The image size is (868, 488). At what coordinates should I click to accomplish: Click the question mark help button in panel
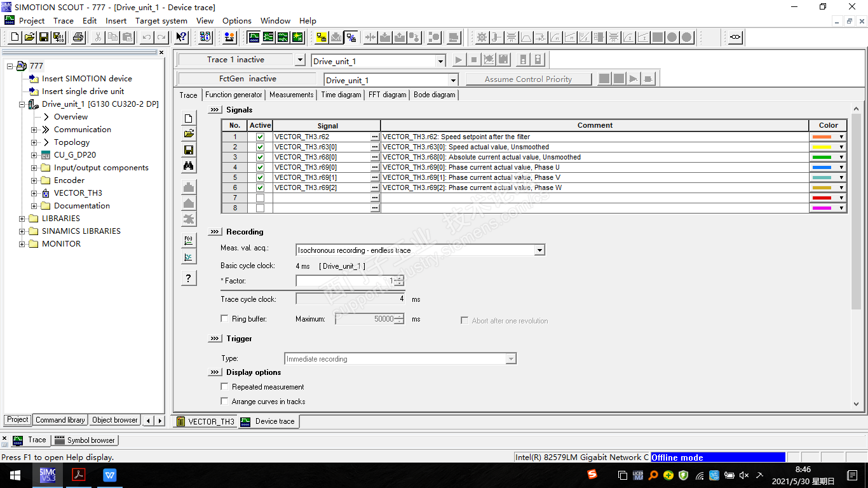[x=189, y=278]
